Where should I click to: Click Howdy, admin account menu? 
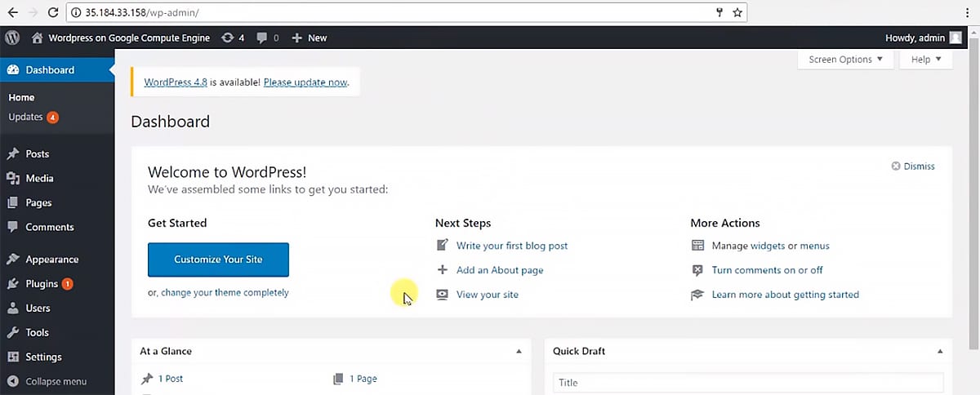[x=923, y=38]
